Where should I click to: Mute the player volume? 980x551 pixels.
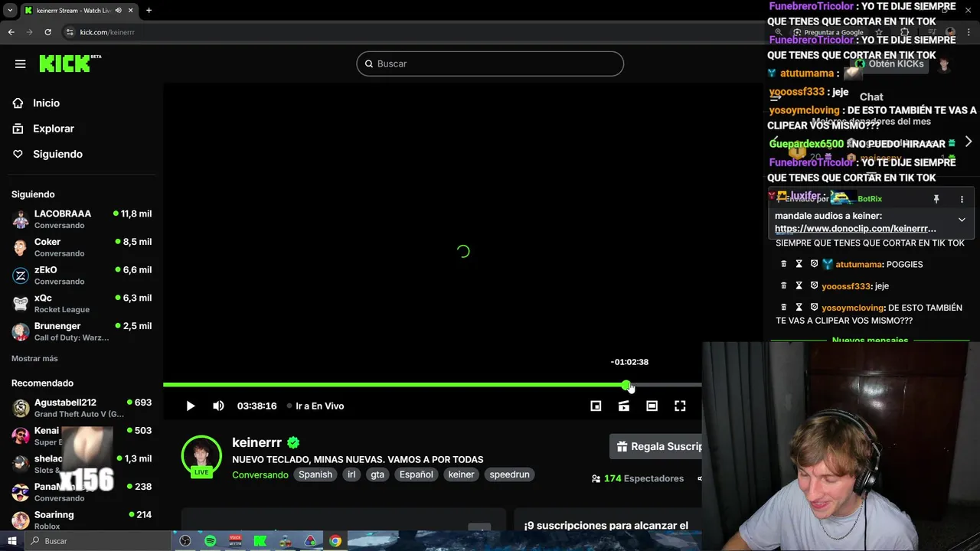(218, 406)
